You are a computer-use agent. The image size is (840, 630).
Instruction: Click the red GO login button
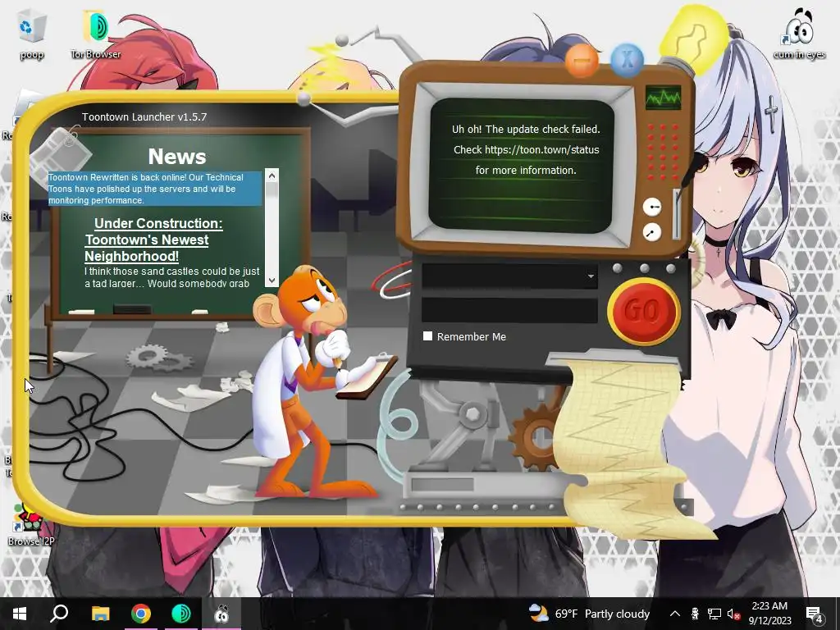point(644,311)
